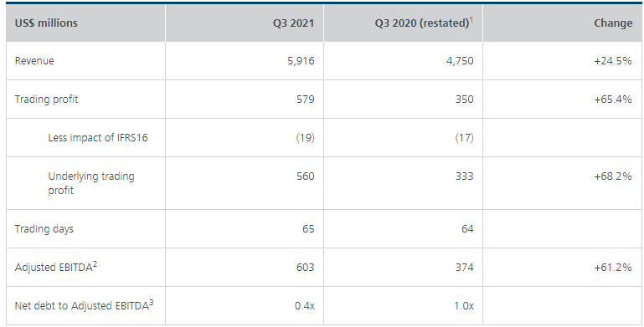
Task: Select the Trading days row label
Action: [x=44, y=229]
